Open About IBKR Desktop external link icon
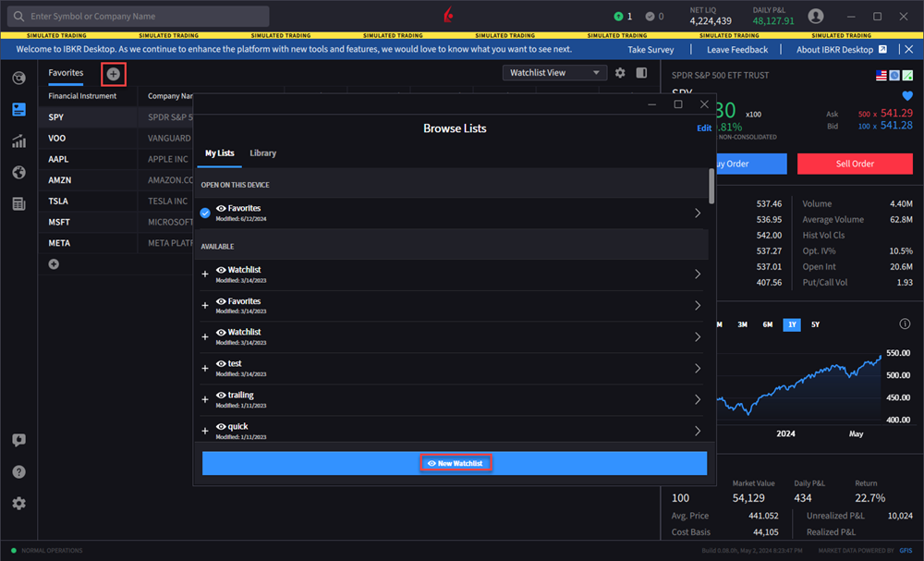This screenshot has height=561, width=924. 882,50
